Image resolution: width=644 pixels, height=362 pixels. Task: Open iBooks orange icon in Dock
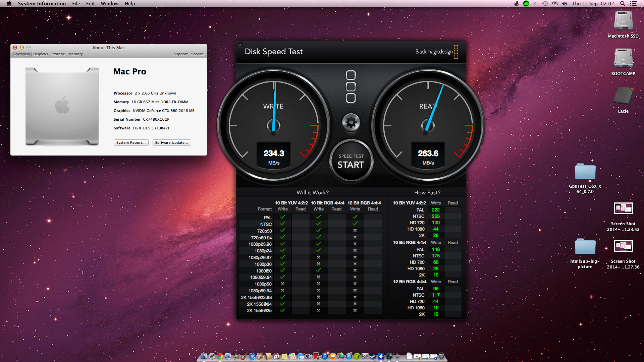click(x=333, y=356)
